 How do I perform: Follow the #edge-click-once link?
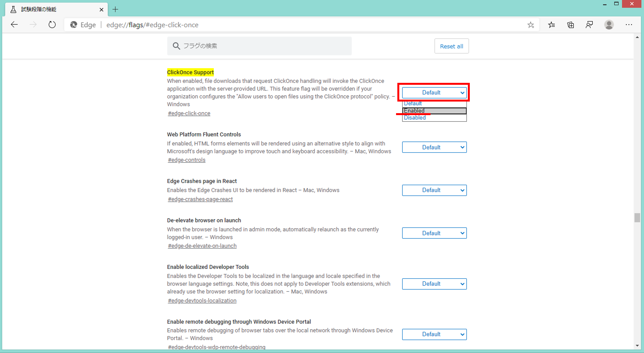(189, 113)
